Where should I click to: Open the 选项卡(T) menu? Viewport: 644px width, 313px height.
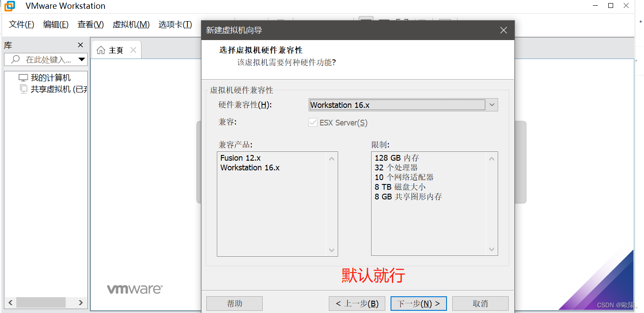175,25
